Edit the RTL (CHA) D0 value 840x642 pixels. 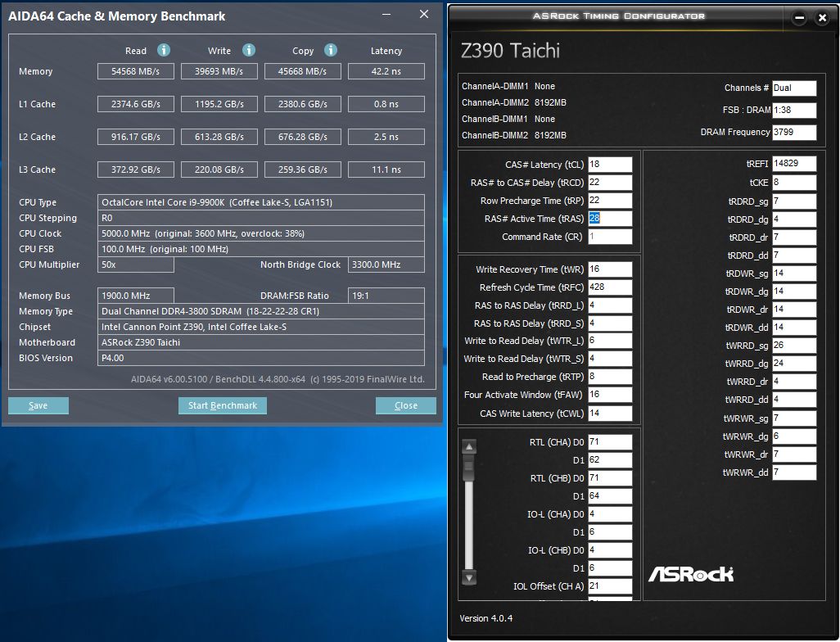610,442
